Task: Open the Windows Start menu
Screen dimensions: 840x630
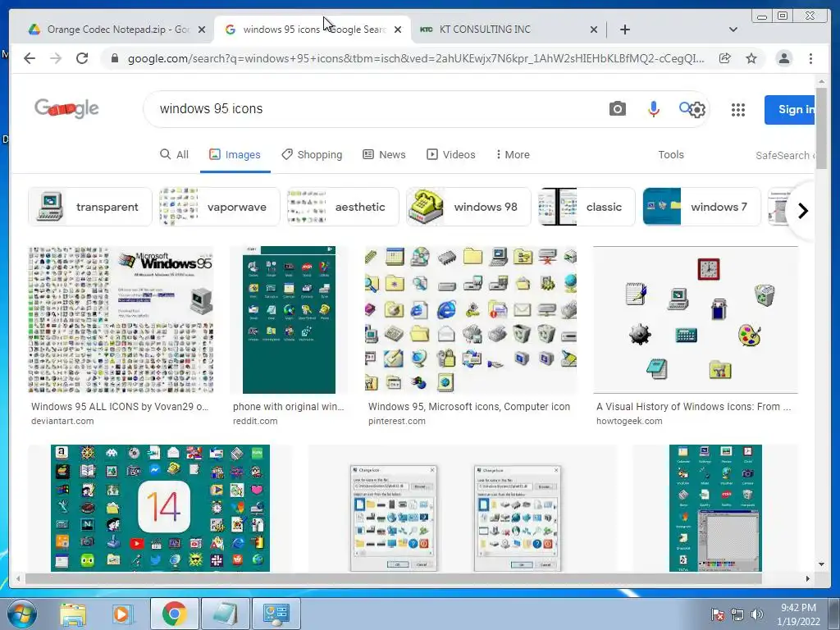Action: point(21,614)
